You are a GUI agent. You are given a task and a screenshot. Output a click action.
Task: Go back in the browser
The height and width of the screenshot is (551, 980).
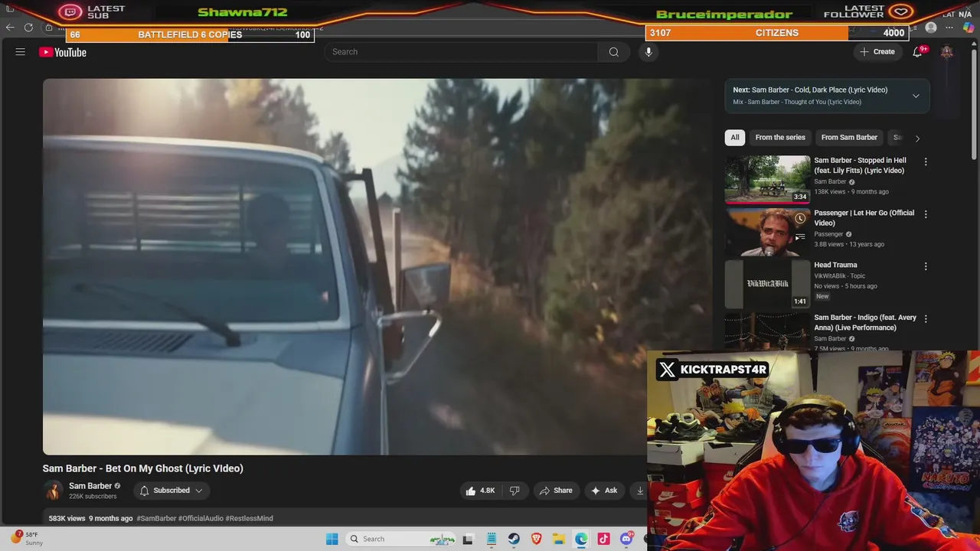pyautogui.click(x=10, y=28)
